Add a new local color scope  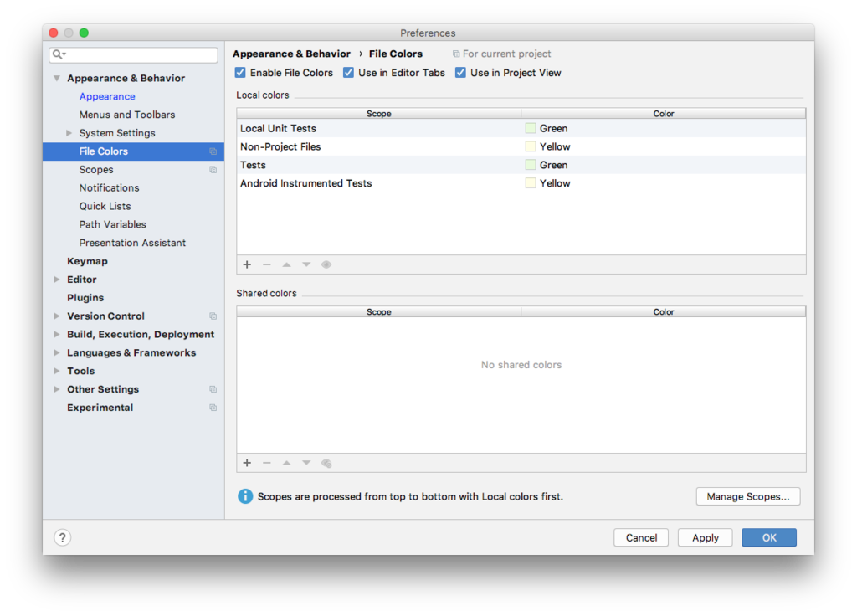coord(247,264)
